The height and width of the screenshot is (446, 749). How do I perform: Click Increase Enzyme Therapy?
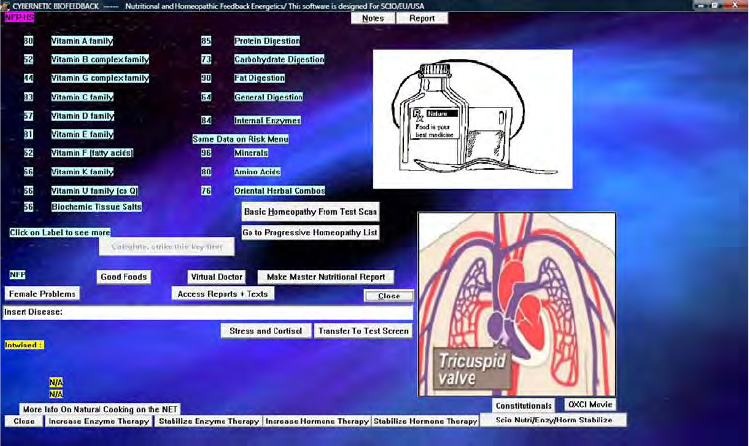point(98,422)
